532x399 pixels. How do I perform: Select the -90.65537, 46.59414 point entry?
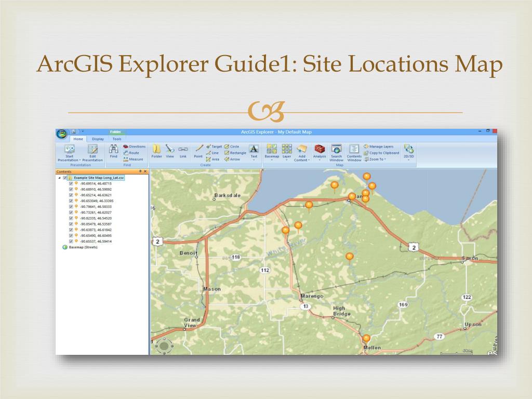[96, 241]
